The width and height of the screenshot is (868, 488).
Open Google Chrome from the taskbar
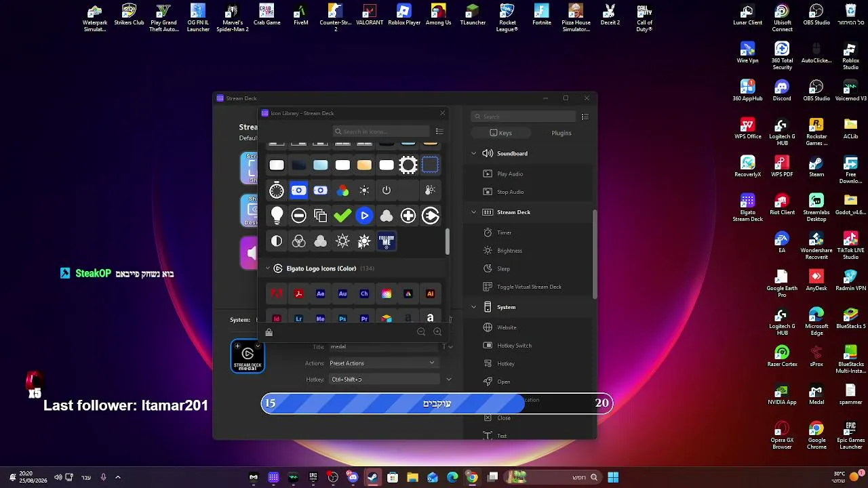472,477
